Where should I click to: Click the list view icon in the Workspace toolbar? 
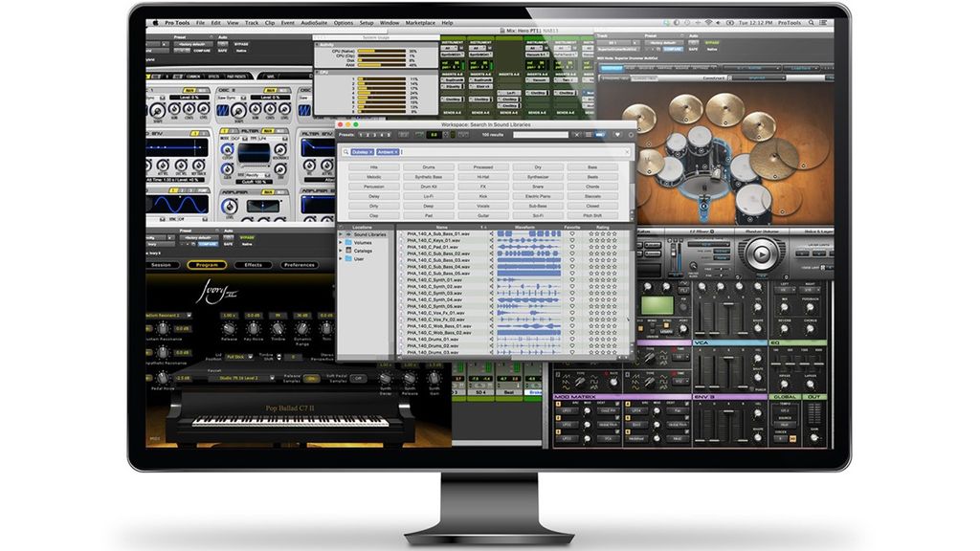[588, 135]
